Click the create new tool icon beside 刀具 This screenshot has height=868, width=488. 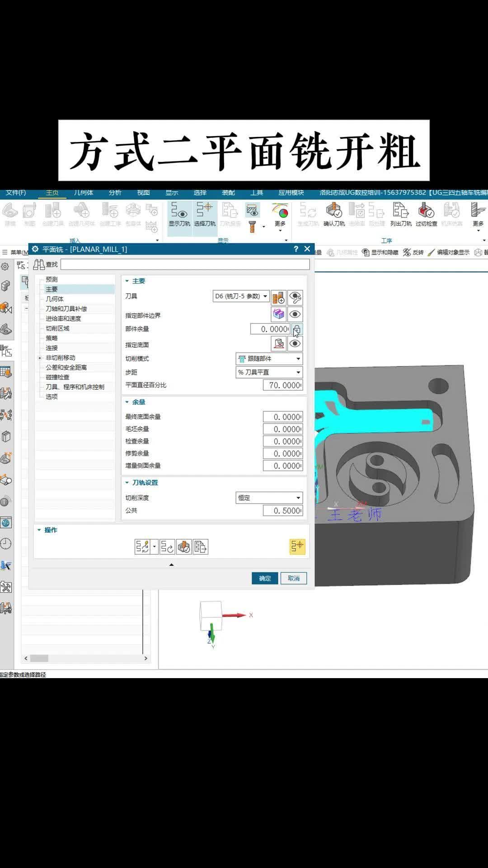point(278,297)
